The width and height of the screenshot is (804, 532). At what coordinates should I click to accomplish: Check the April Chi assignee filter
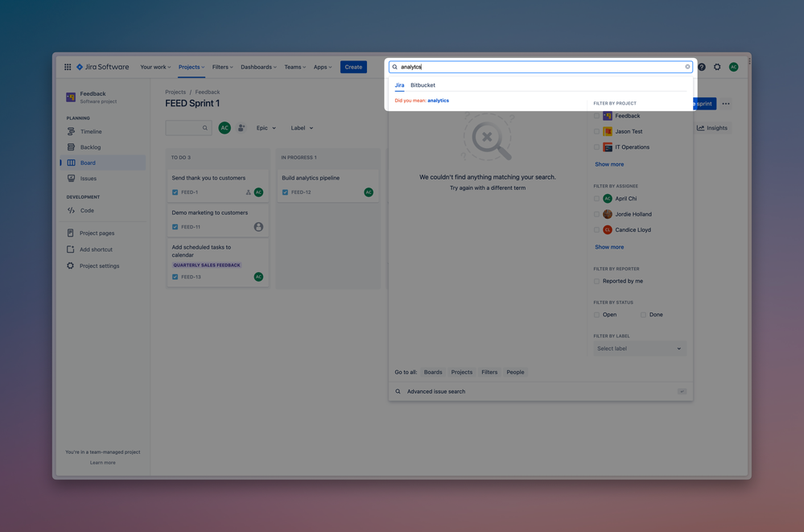click(x=596, y=199)
